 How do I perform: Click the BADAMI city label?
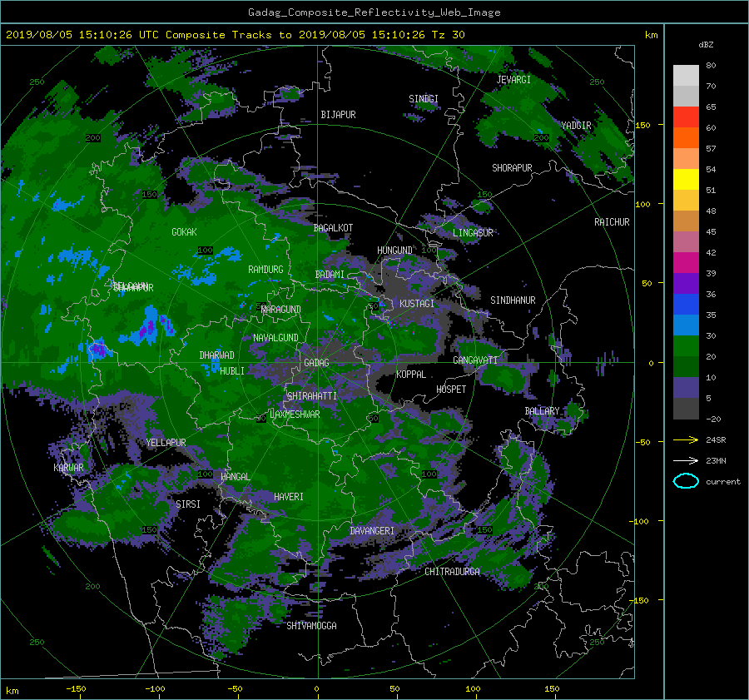click(330, 275)
